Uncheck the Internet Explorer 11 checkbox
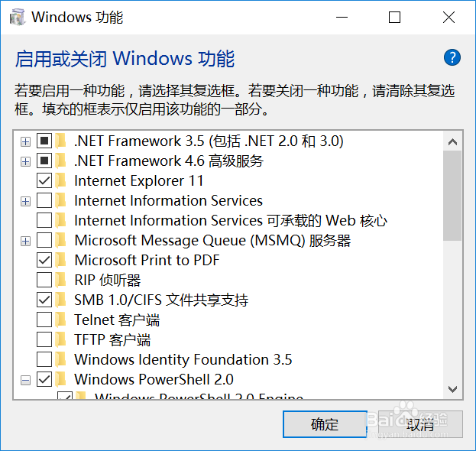The height and width of the screenshot is (451, 476). tap(44, 180)
